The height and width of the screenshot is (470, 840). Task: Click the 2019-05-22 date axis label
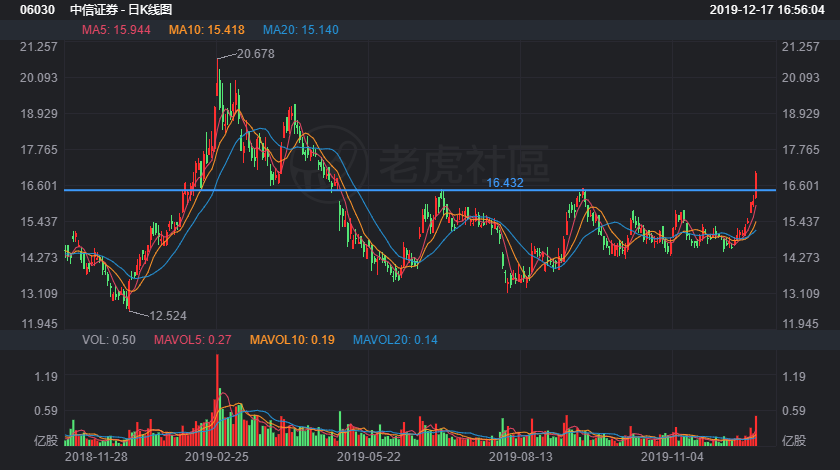(369, 457)
